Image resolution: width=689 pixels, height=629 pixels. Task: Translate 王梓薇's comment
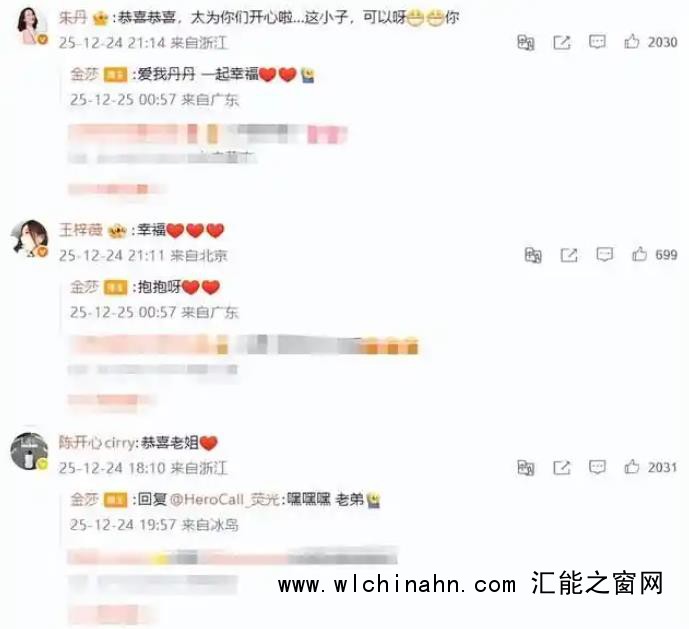(x=533, y=255)
